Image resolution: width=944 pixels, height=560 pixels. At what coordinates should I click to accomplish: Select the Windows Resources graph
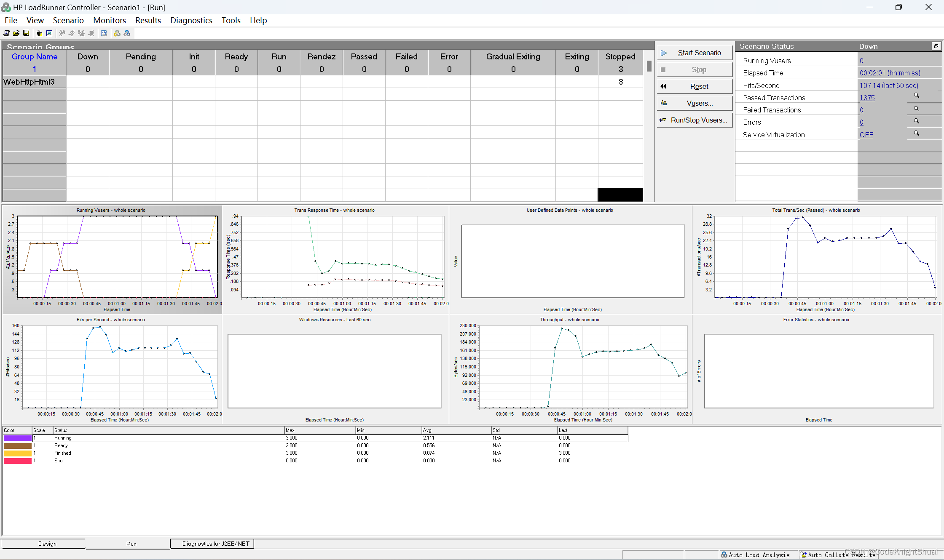[x=335, y=370]
